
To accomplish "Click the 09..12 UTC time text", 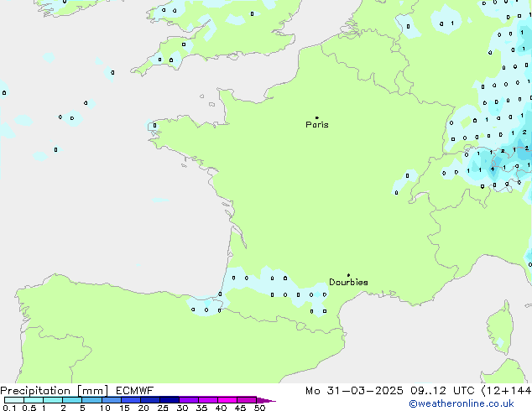I will coord(442,391).
